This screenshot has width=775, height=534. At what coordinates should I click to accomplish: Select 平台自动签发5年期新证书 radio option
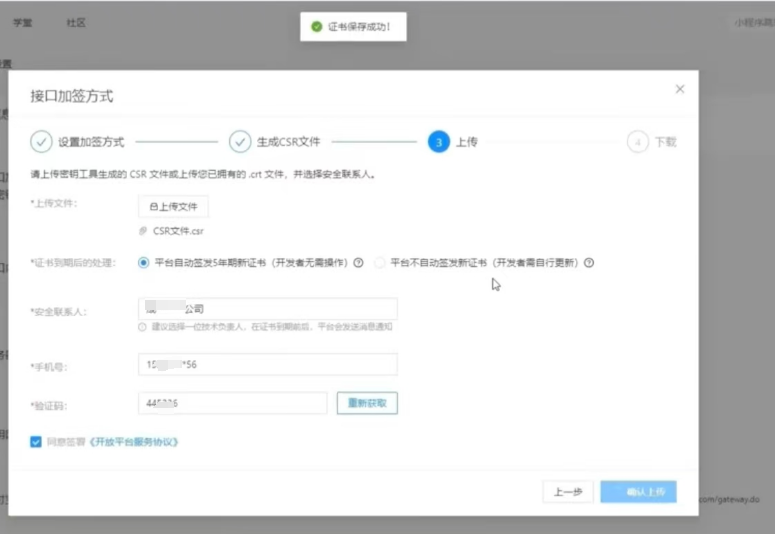click(143, 263)
